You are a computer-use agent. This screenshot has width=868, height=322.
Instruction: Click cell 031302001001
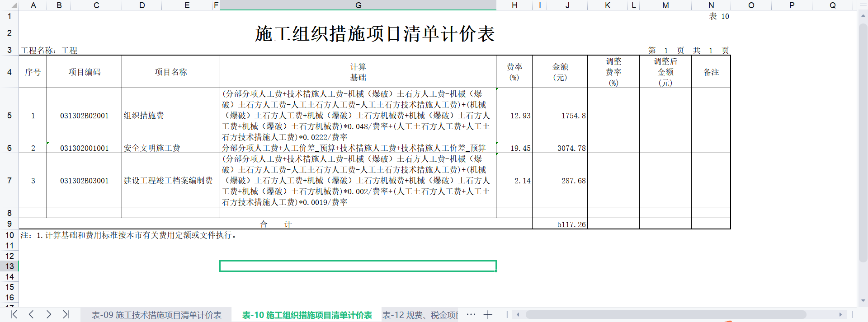coord(85,148)
